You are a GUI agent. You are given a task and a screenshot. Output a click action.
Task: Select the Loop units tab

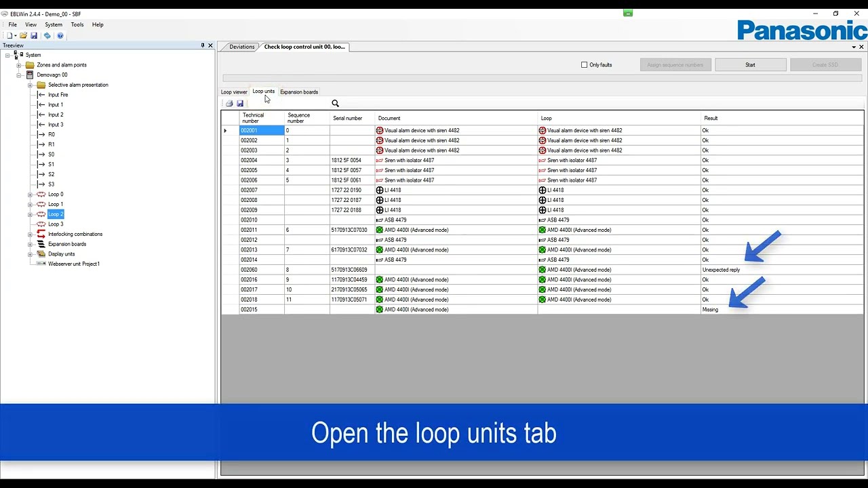(x=264, y=91)
